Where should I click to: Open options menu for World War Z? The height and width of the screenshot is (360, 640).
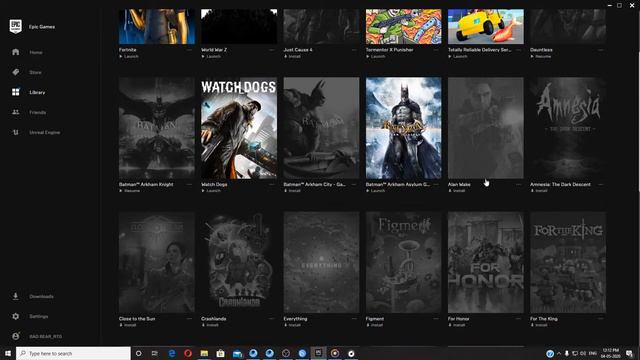point(272,50)
